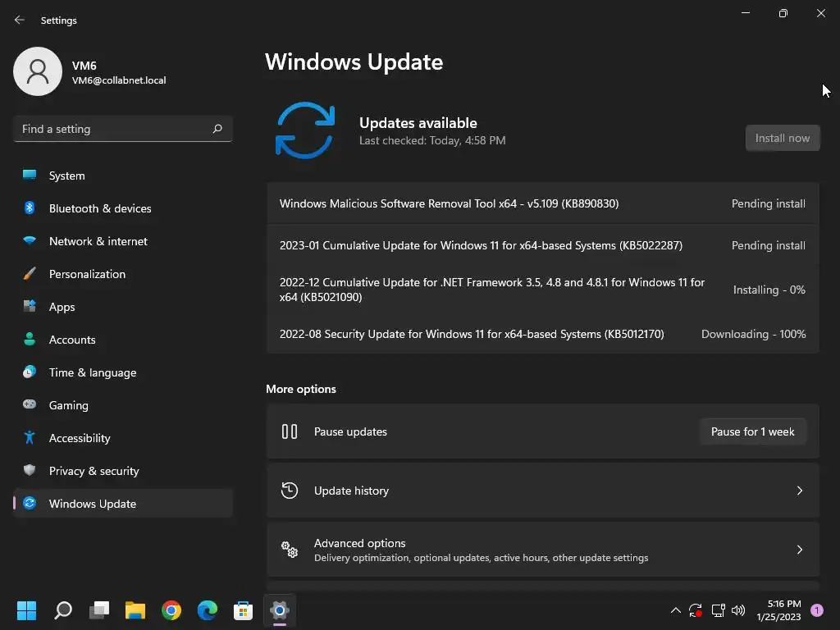Launch Microsoft Edge from taskbar
This screenshot has width=840, height=630.
[208, 610]
